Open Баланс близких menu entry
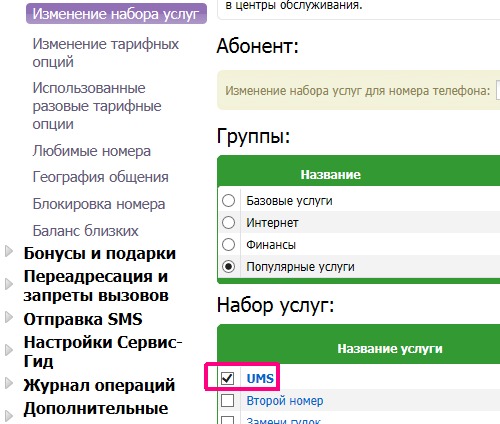The width and height of the screenshot is (500, 424). (x=85, y=231)
